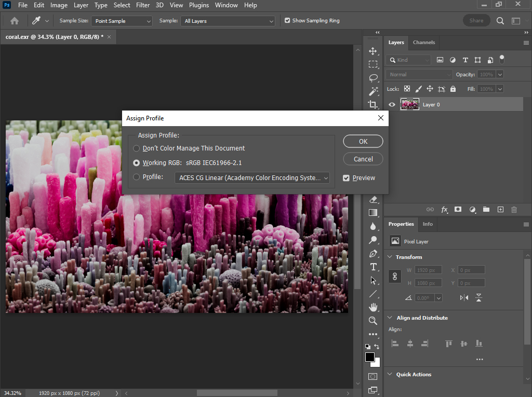Image resolution: width=532 pixels, height=397 pixels.
Task: Create a new layer
Action: pyautogui.click(x=500, y=209)
